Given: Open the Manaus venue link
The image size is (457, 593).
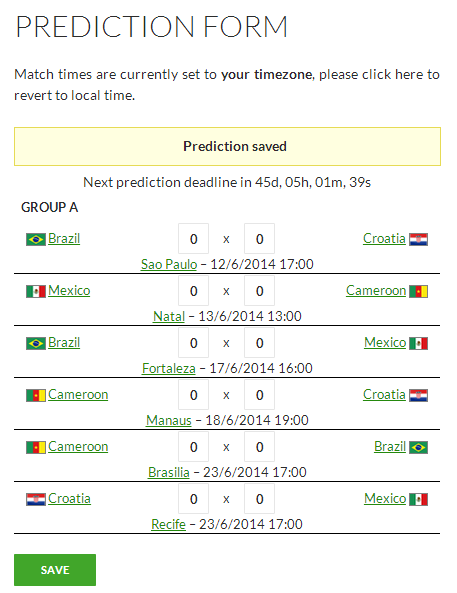Looking at the screenshot, I should pos(169,420).
